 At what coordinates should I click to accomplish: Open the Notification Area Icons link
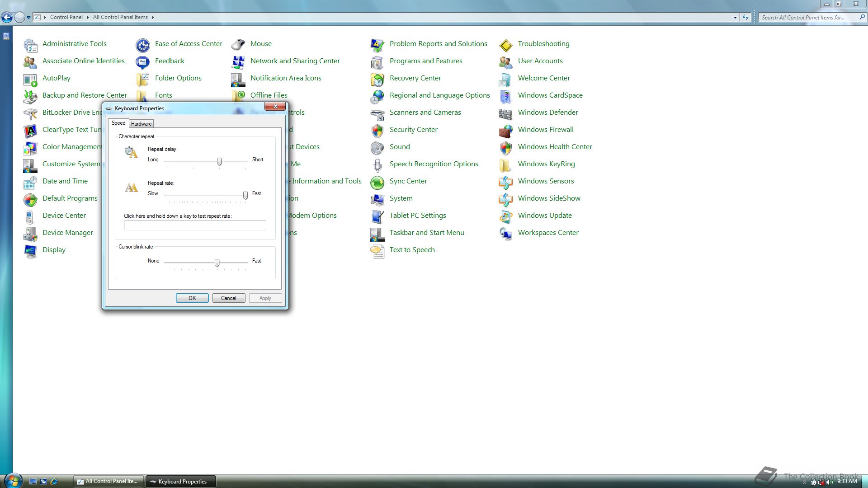click(x=286, y=78)
